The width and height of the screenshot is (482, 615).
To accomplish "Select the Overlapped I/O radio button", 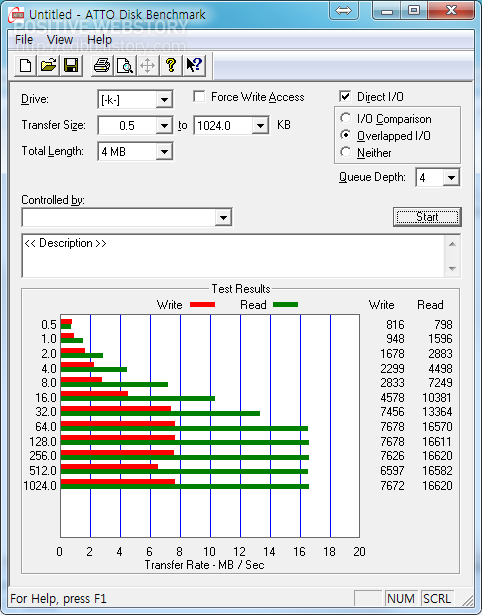I will click(346, 135).
